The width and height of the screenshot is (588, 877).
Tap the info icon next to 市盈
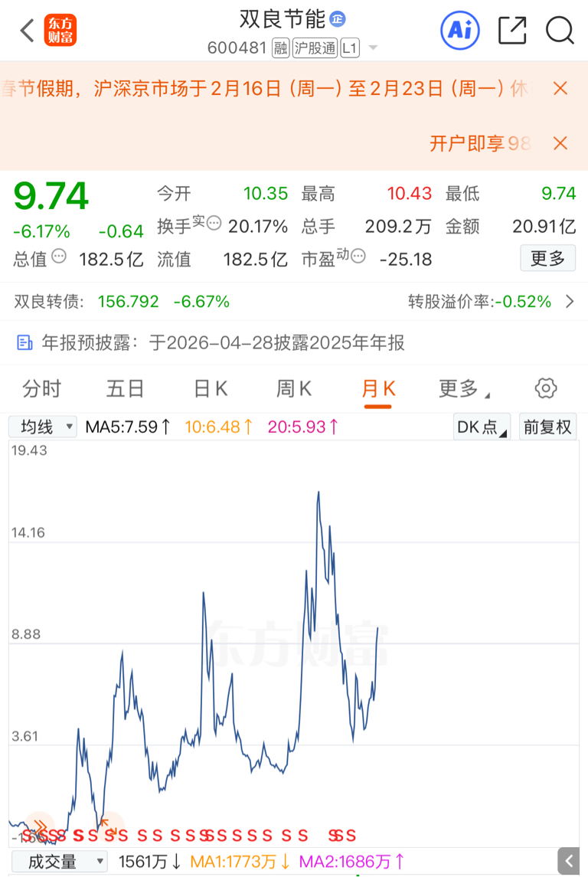358,256
